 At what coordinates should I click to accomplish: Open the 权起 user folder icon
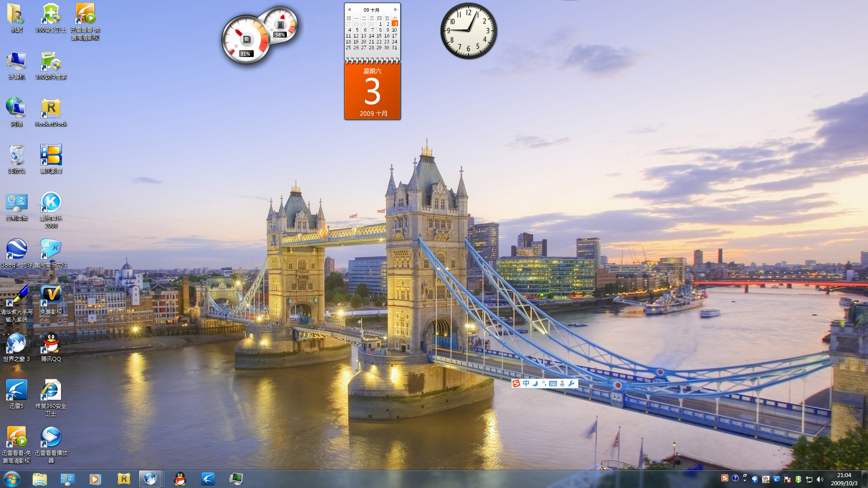point(16,18)
